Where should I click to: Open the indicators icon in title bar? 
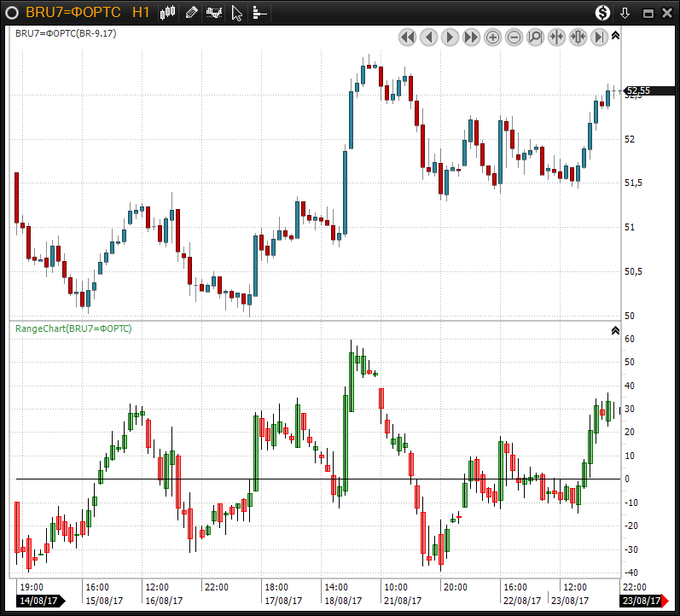[x=214, y=12]
